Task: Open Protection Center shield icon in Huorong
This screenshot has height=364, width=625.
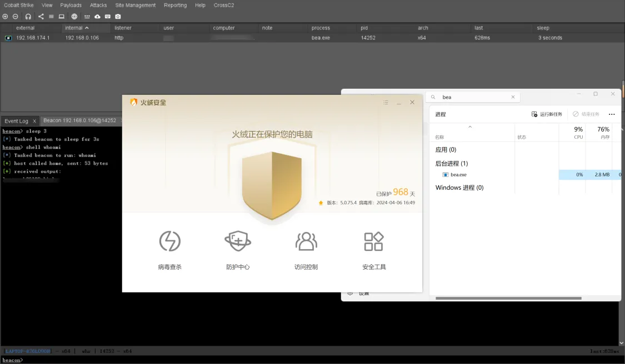Action: pyautogui.click(x=238, y=241)
